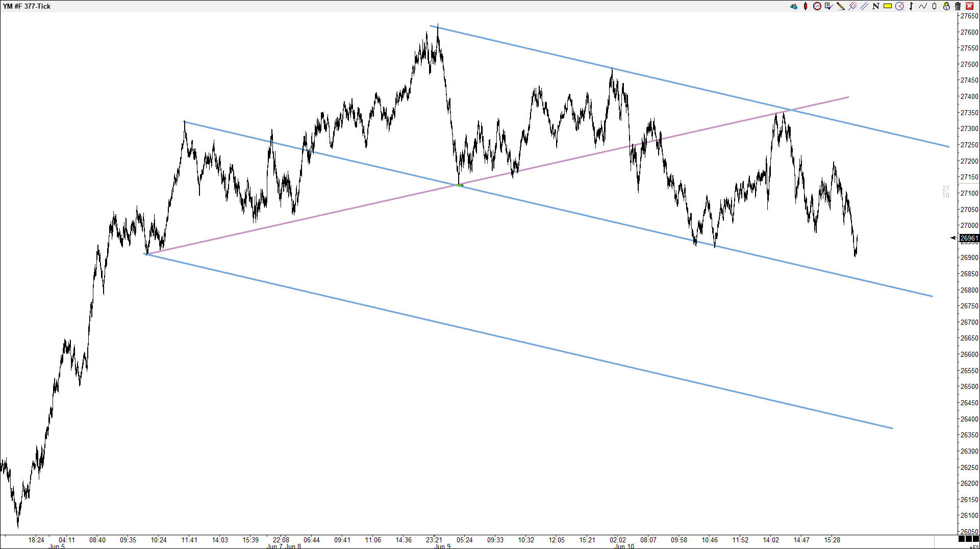This screenshot has width=980, height=549.
Task: Select the pitchfork lines tool
Action: [x=852, y=6]
